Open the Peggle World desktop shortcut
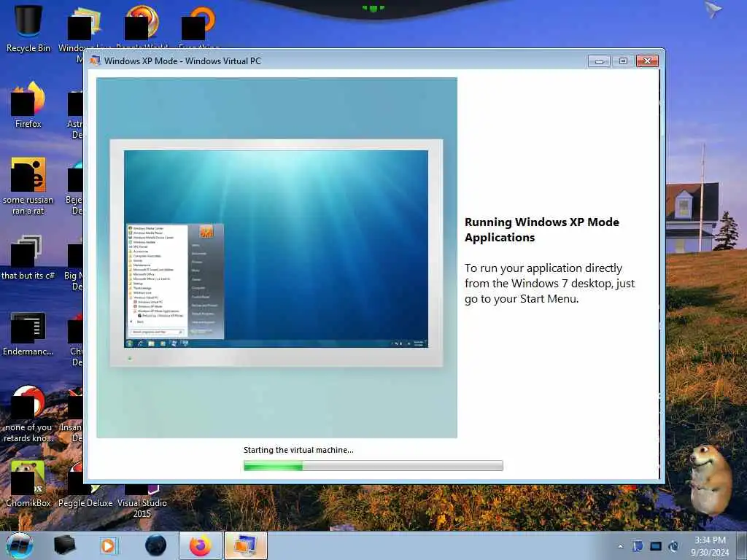 click(x=142, y=26)
